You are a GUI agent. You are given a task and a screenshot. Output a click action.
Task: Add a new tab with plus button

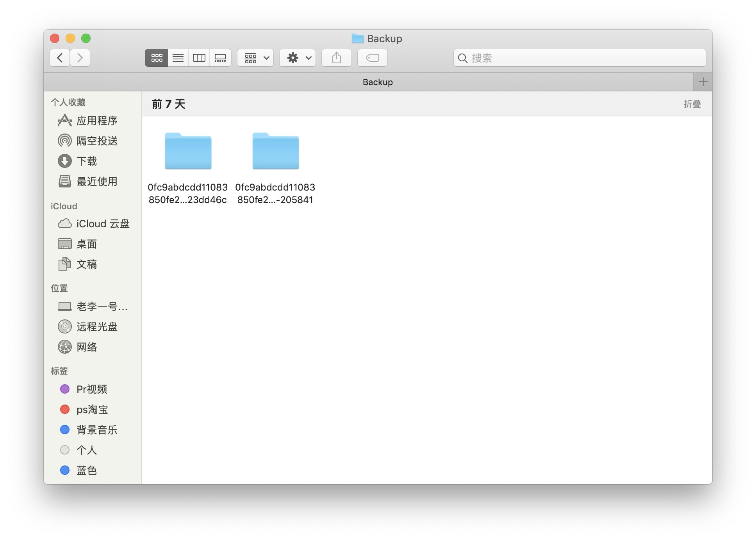tap(703, 82)
